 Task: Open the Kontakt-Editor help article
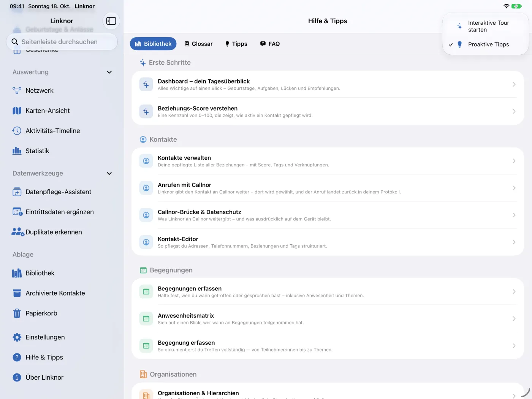[328, 242]
